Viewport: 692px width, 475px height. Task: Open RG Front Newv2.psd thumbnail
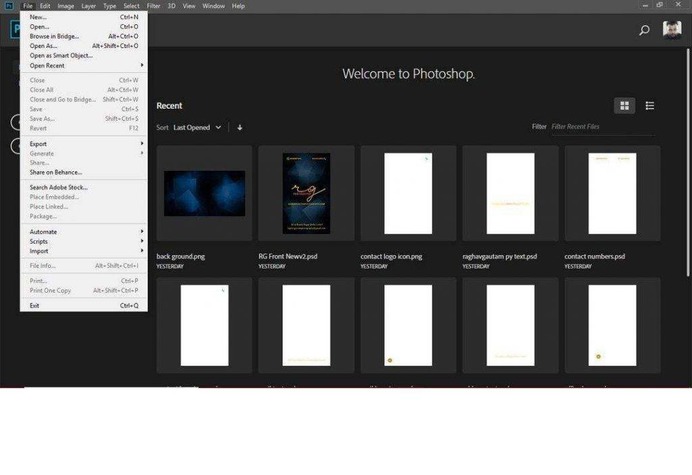point(306,193)
